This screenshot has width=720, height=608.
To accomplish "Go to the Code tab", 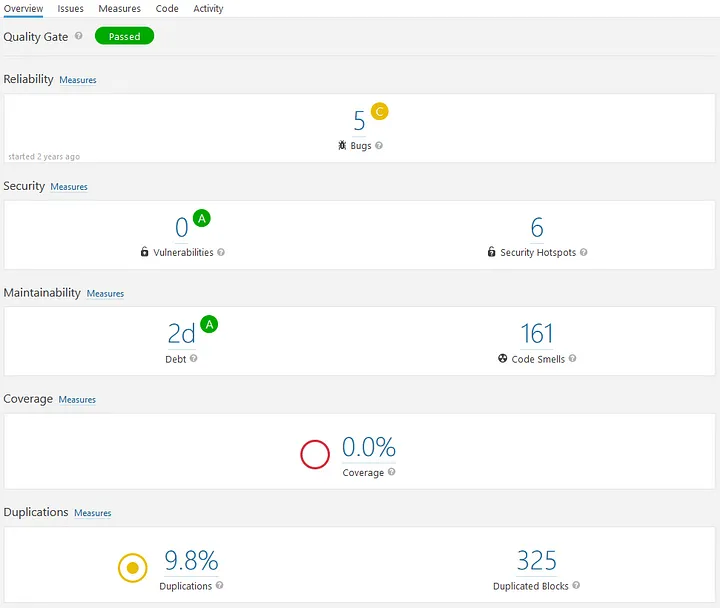I will pyautogui.click(x=167, y=9).
